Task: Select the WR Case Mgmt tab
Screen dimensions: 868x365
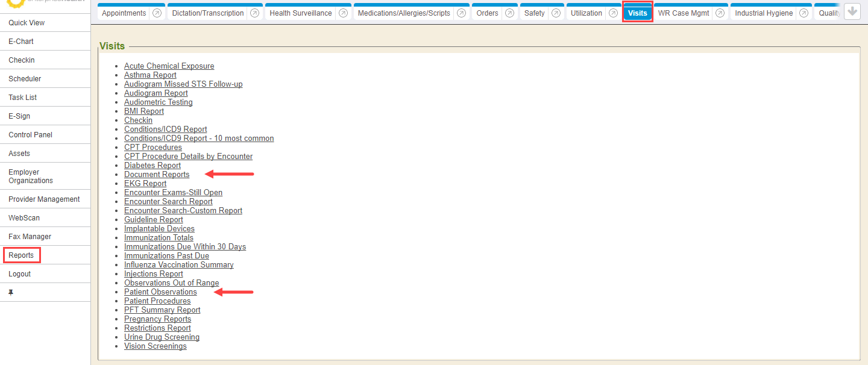Action: pos(684,13)
